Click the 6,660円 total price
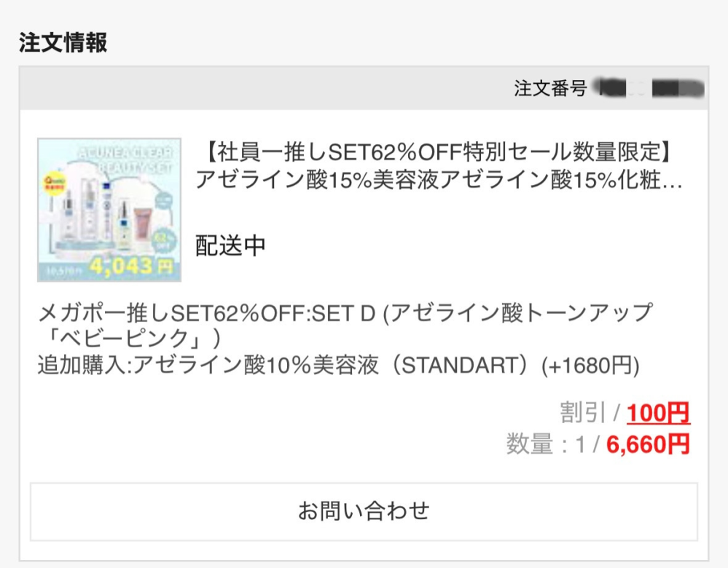Viewport: 728px width, 568px height. (x=648, y=444)
